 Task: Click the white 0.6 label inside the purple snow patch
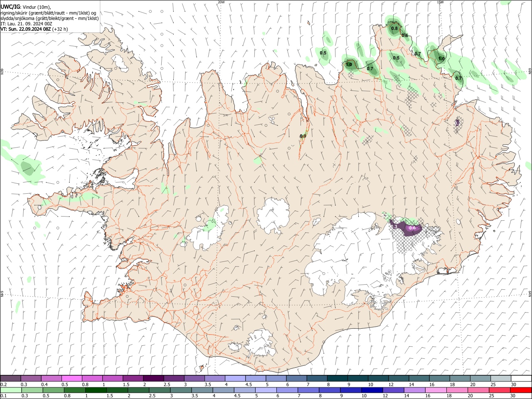point(413,228)
